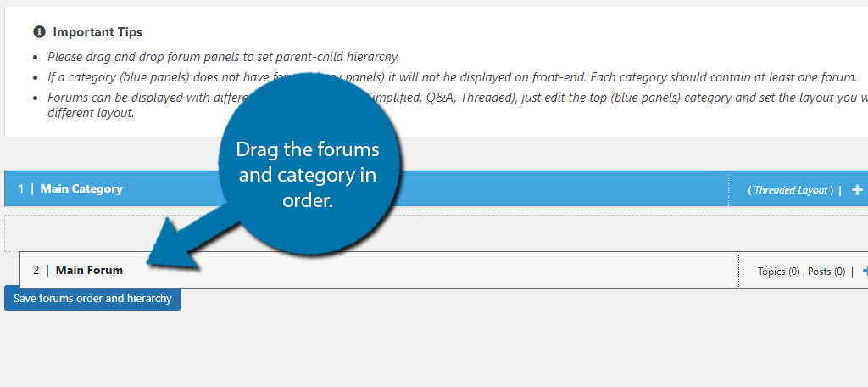Click the dotted divider in Main Forum row

click(x=738, y=271)
